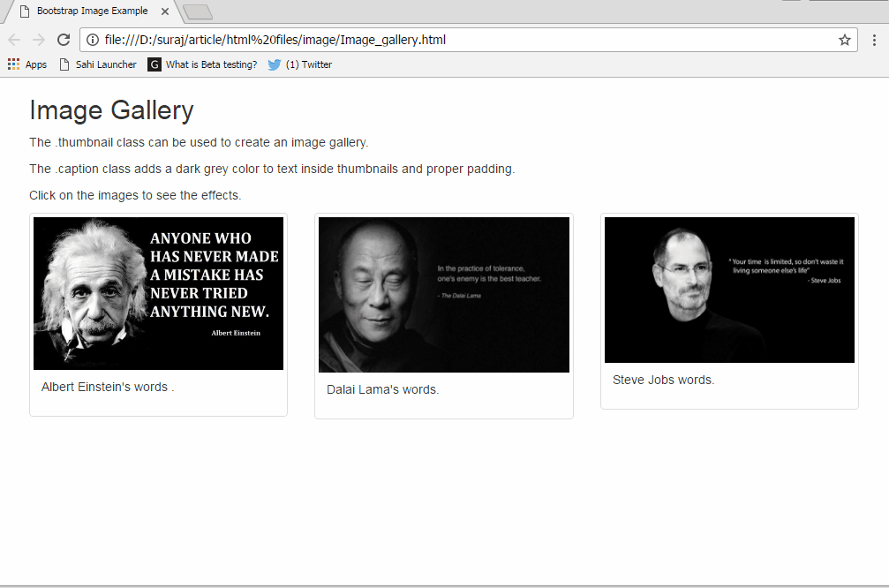This screenshot has height=588, width=889.
Task: Click the sentence about the .thumbnail class
Action: [x=199, y=142]
